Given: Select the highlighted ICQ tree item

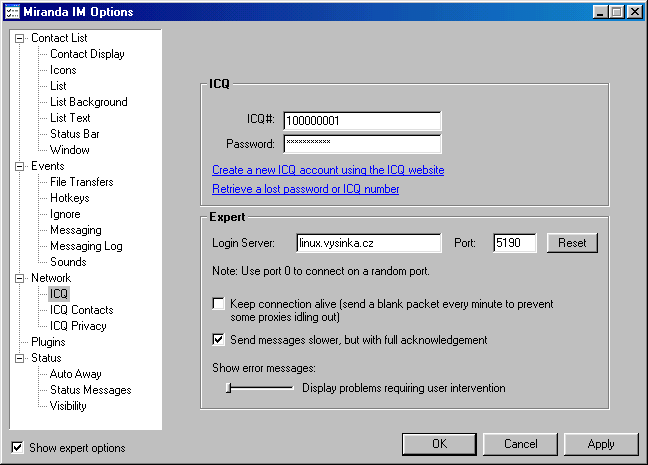Looking at the screenshot, I should (x=59, y=294).
